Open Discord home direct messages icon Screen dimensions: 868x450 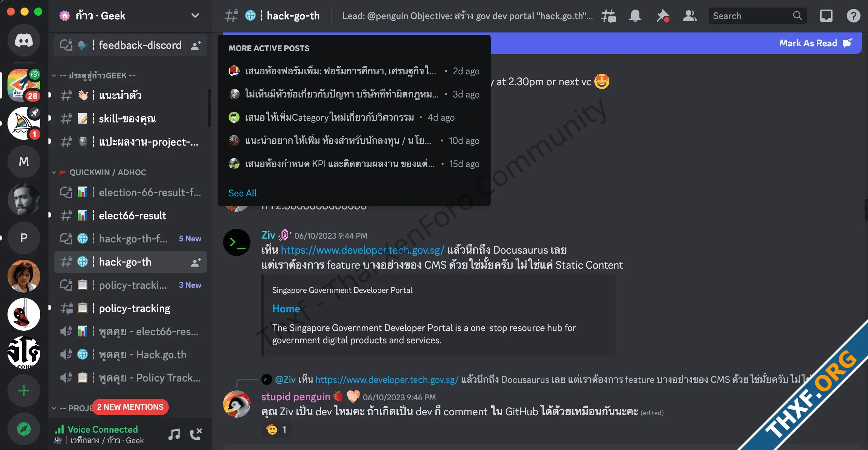click(x=24, y=41)
